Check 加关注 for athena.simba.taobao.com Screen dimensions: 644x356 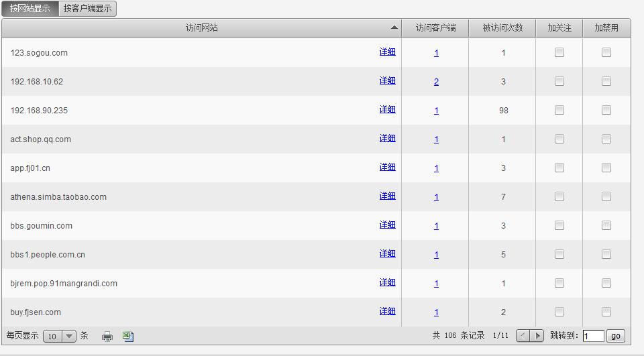click(x=559, y=196)
